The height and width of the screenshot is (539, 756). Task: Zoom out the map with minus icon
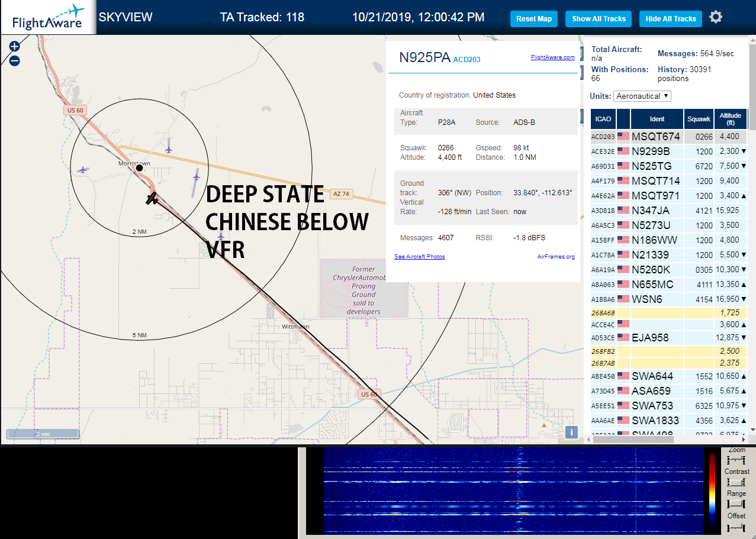(x=14, y=60)
